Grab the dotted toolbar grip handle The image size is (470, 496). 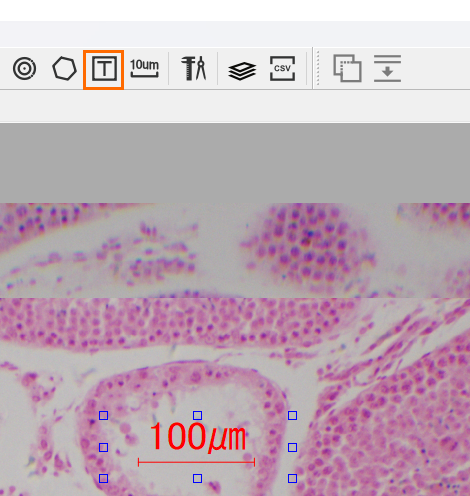[318, 68]
